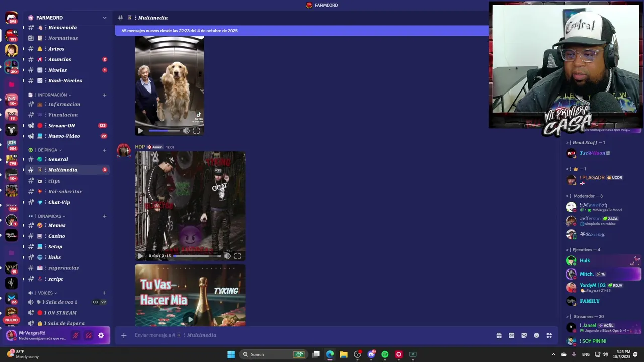This screenshot has height=362, width=644.
Task: Click the taskbar Search box
Action: 273,354
